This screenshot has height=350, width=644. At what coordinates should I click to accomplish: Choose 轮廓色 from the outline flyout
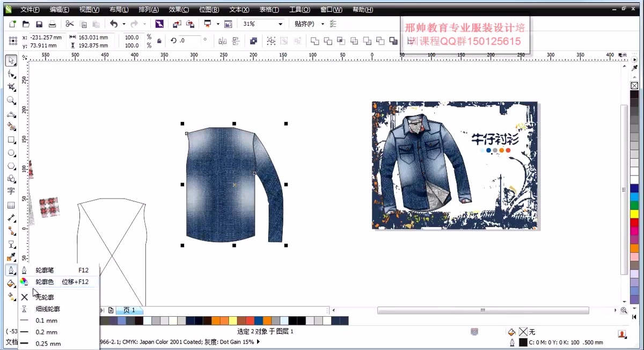tap(45, 282)
